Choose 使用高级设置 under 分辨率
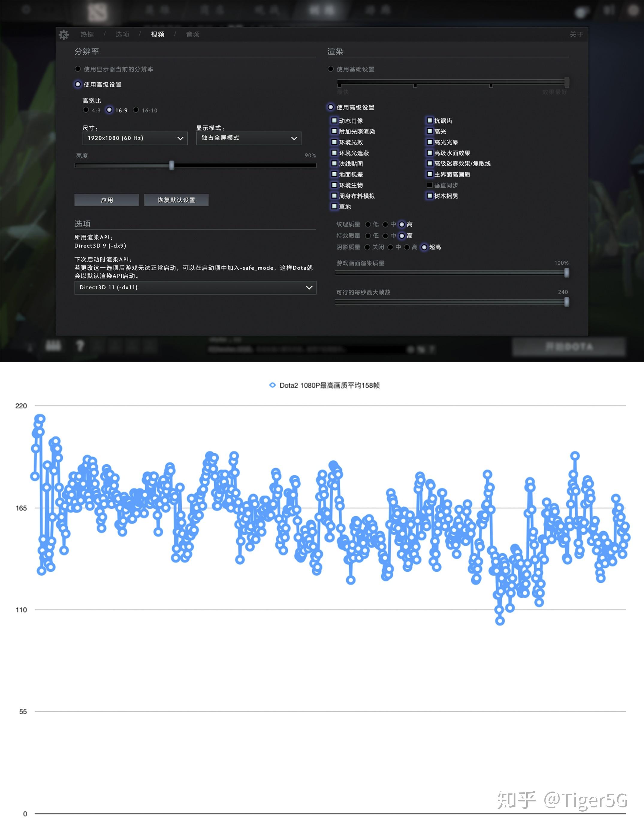644x829 pixels. [x=78, y=84]
